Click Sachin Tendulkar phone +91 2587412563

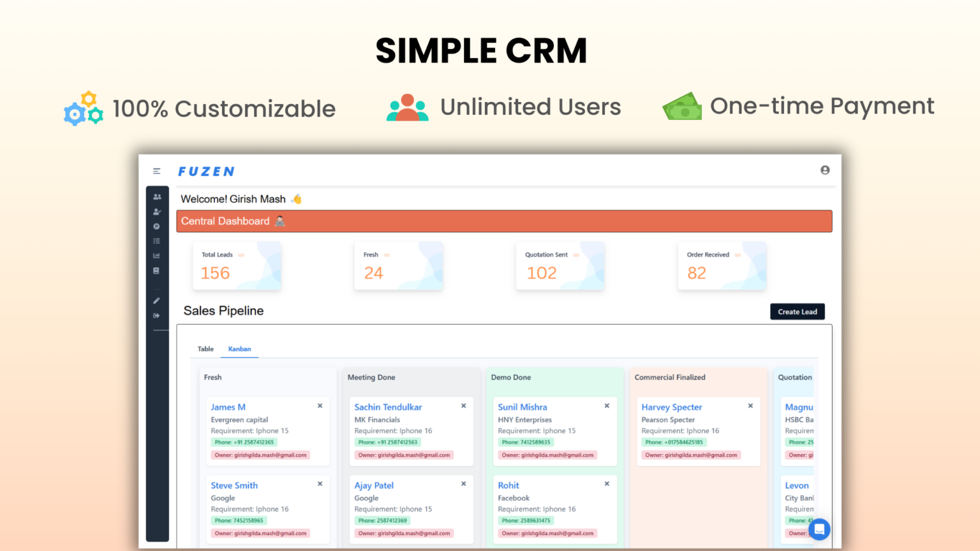[388, 442]
